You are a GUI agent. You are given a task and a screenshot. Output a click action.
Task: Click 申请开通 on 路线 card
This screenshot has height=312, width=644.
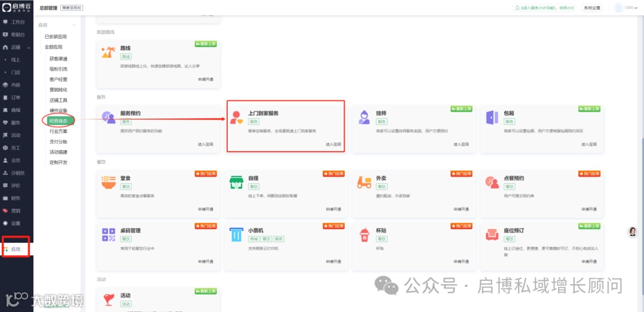[x=206, y=79]
